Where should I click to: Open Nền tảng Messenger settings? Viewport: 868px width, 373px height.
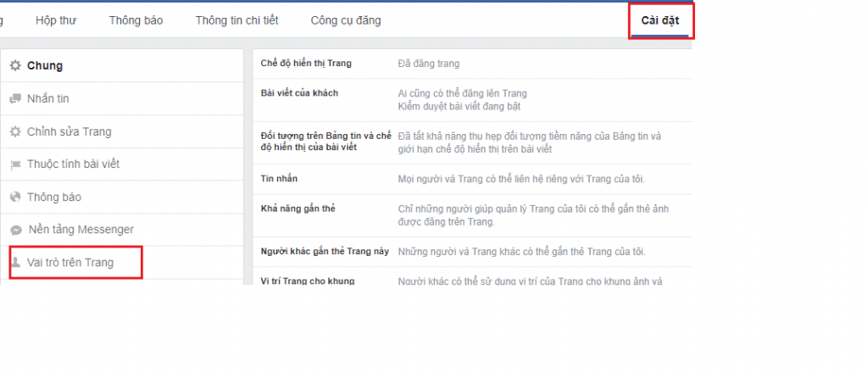point(122,230)
